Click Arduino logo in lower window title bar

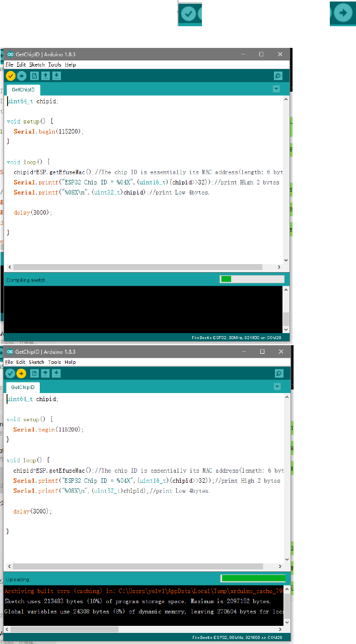click(x=10, y=352)
